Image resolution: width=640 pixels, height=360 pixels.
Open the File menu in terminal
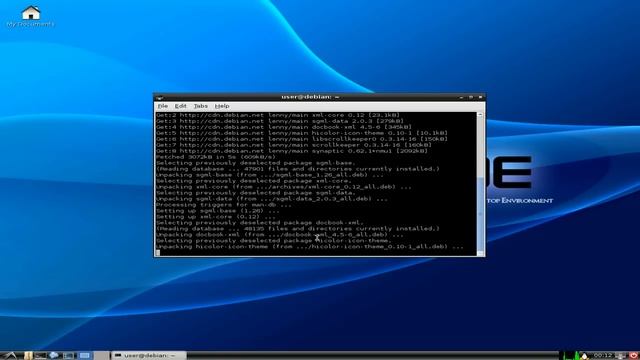click(162, 106)
